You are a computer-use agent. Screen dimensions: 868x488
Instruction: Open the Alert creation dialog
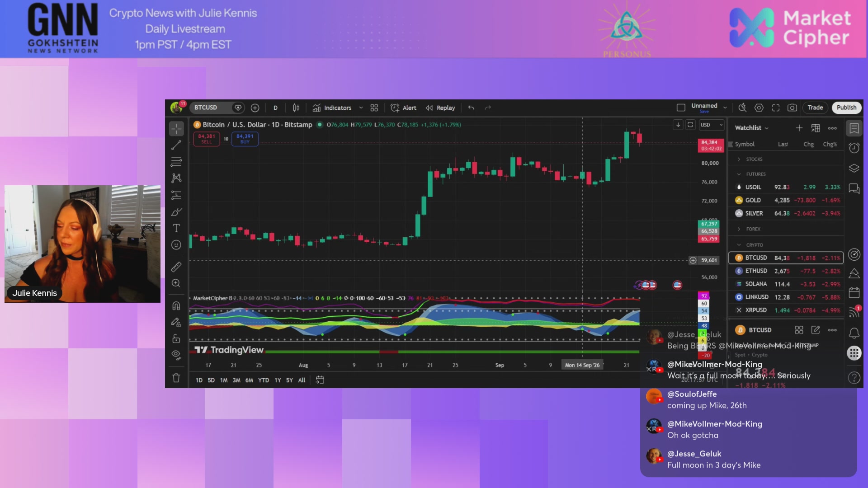click(403, 108)
